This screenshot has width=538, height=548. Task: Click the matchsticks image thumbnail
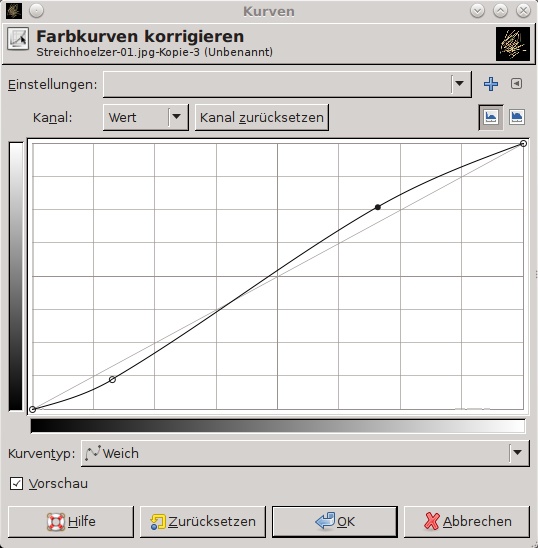513,44
